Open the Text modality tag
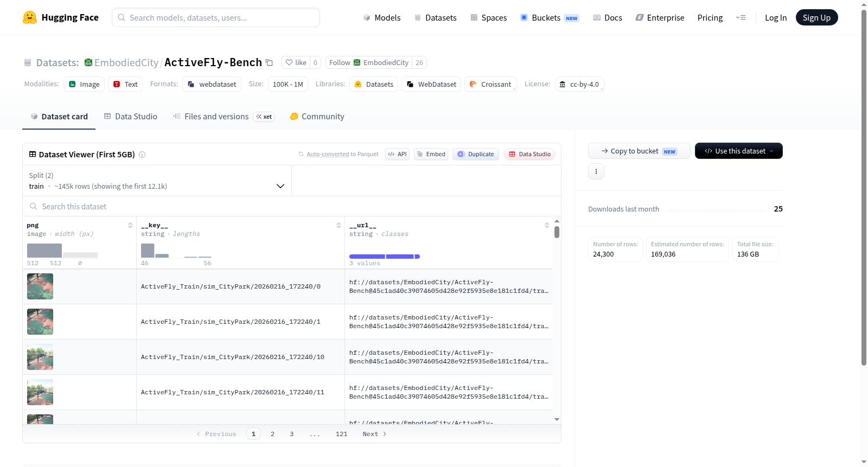Image resolution: width=868 pixels, height=467 pixels. tap(125, 84)
